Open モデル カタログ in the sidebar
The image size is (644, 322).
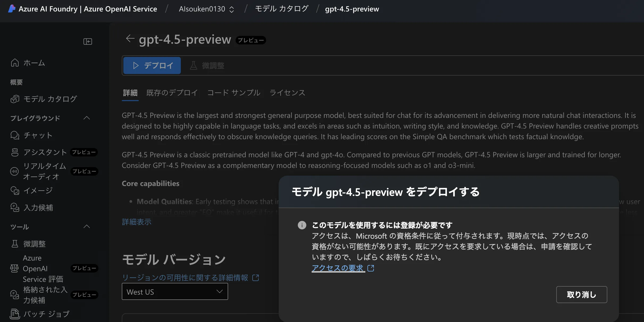click(50, 99)
